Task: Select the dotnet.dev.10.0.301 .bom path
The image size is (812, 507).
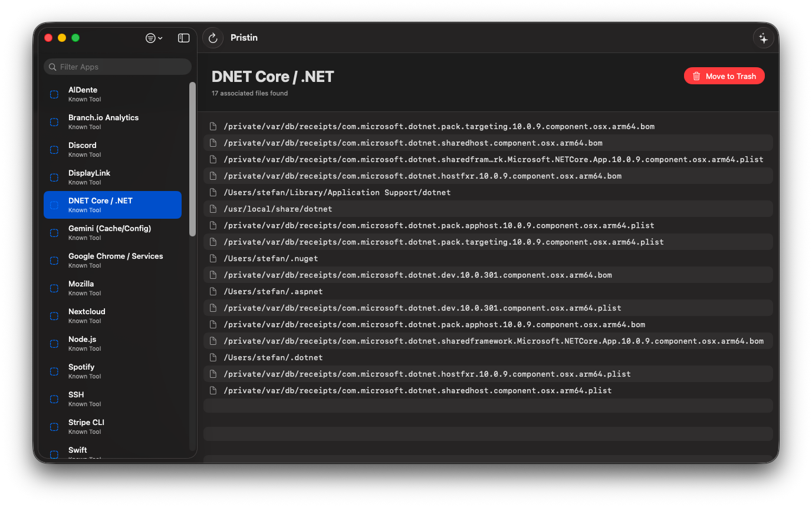Action: click(417, 275)
